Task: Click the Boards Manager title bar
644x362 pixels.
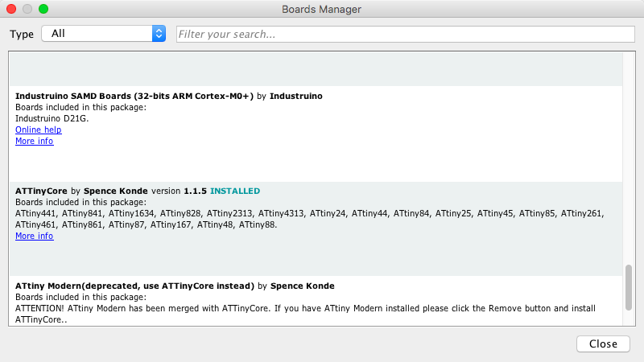Action: (x=322, y=9)
